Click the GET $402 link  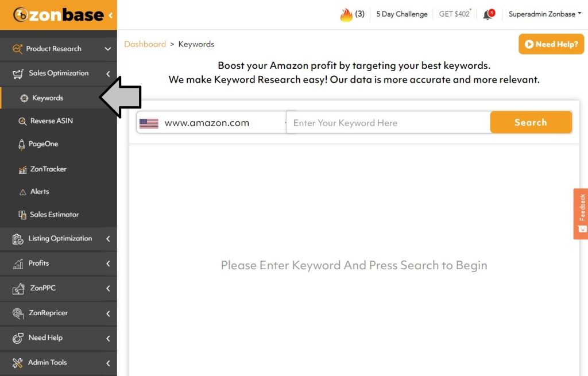tap(455, 14)
